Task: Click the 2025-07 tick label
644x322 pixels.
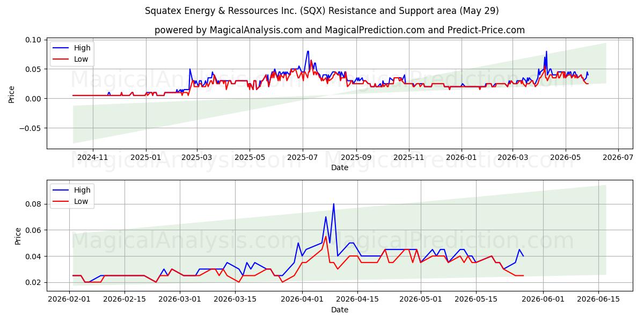Action: [x=302, y=157]
